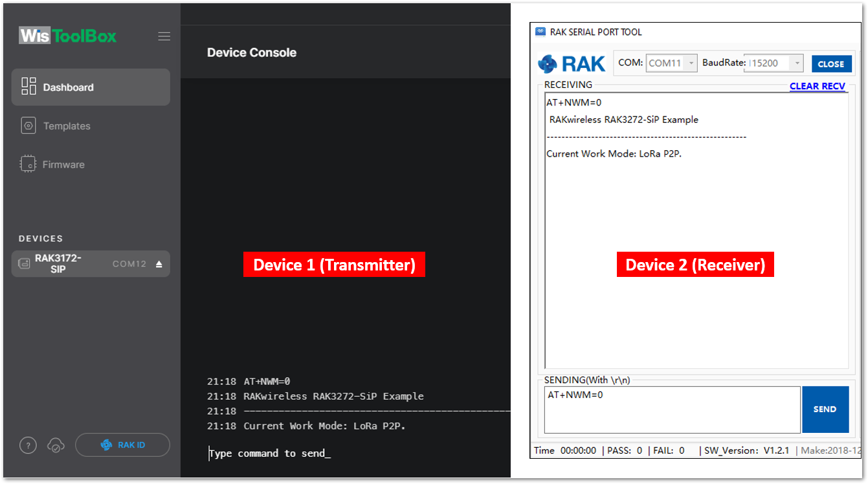Click the Templates icon in sidebar

coord(28,126)
